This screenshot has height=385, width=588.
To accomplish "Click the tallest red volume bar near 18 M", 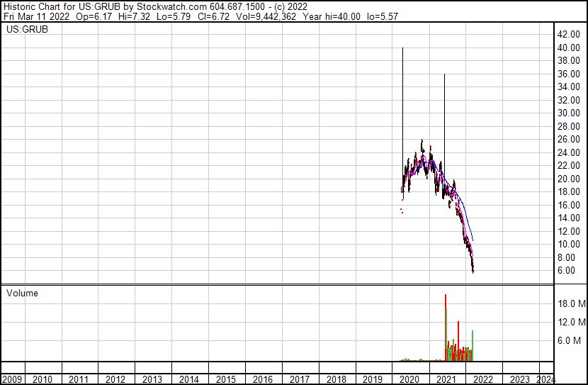I will 446,327.
